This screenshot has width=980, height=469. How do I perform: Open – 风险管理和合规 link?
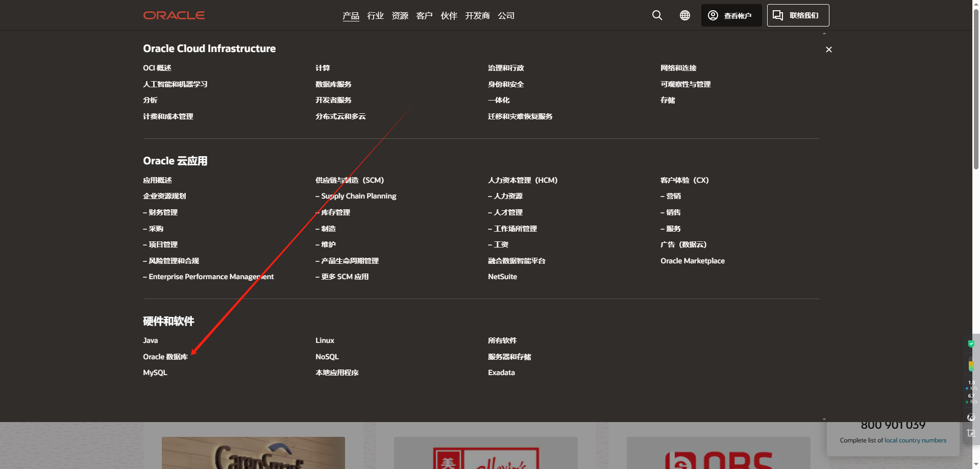click(x=171, y=261)
